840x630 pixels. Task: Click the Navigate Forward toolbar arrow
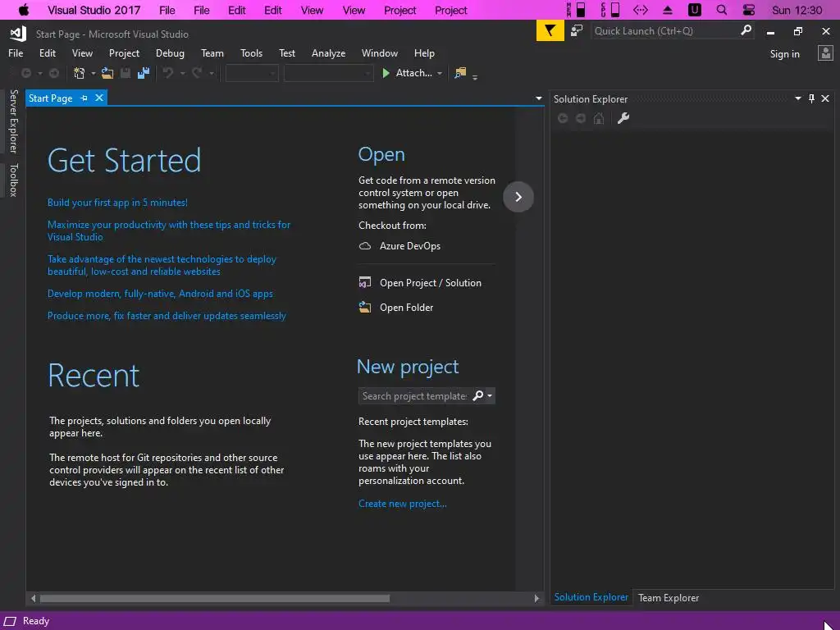coord(53,73)
